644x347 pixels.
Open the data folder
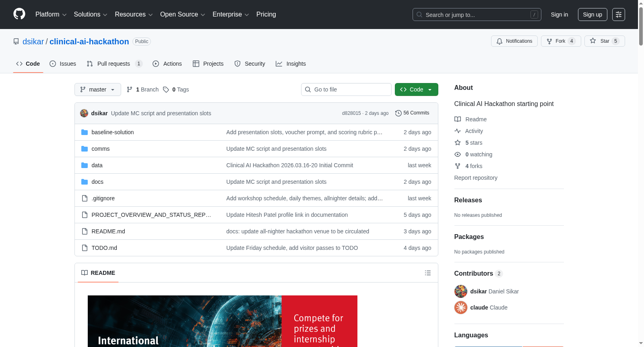point(97,165)
